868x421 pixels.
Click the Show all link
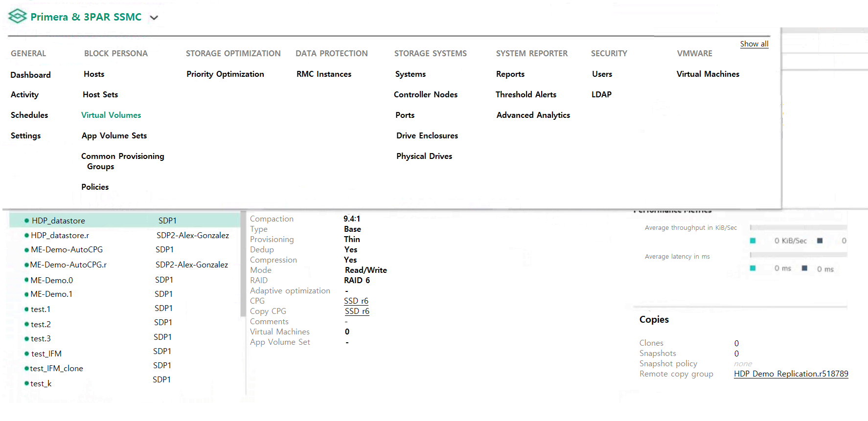click(754, 44)
